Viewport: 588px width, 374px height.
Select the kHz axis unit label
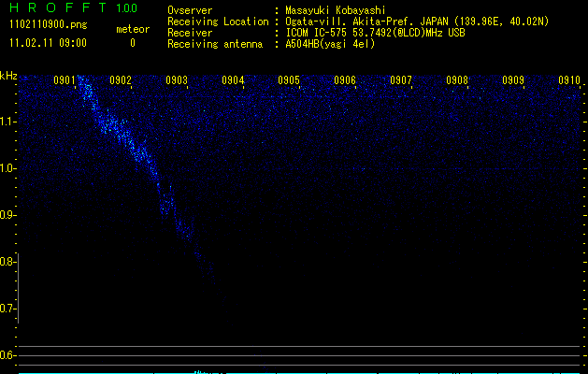(x=8, y=76)
